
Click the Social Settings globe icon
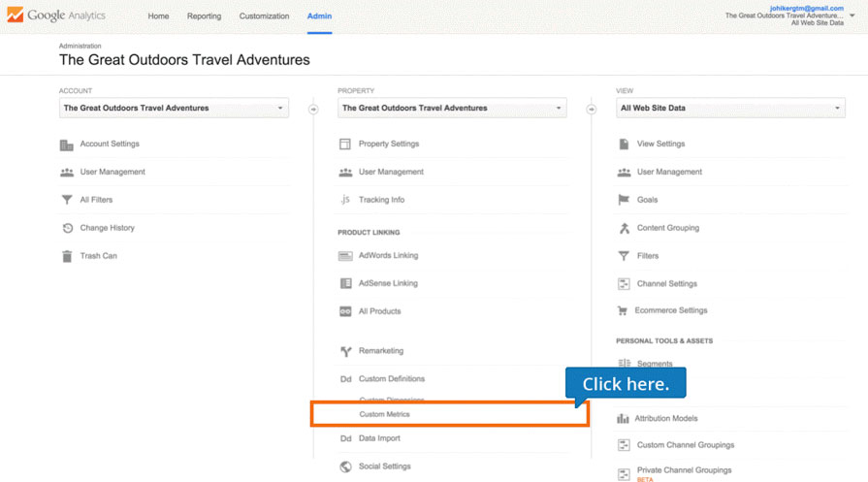coord(345,466)
